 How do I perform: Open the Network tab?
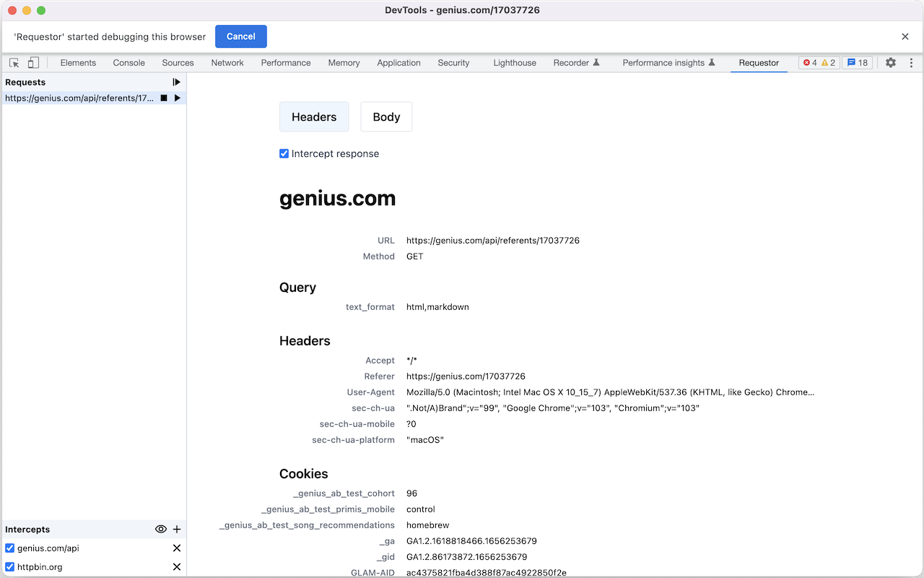click(x=227, y=63)
